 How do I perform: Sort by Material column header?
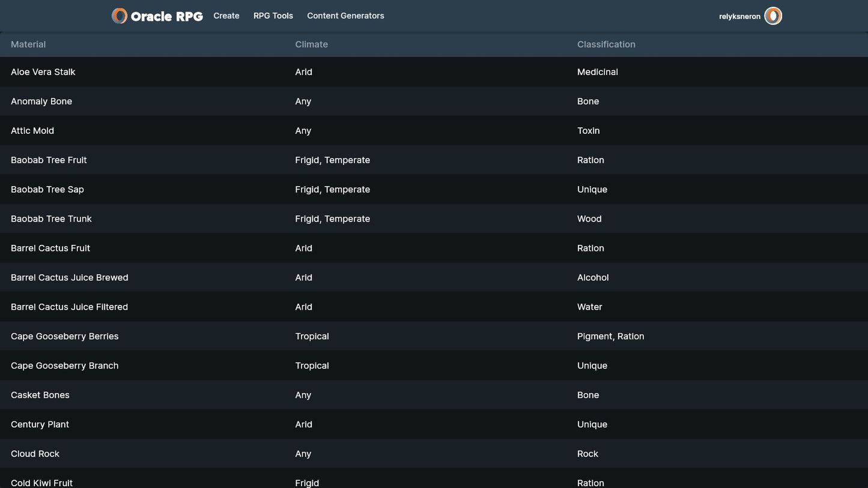28,44
